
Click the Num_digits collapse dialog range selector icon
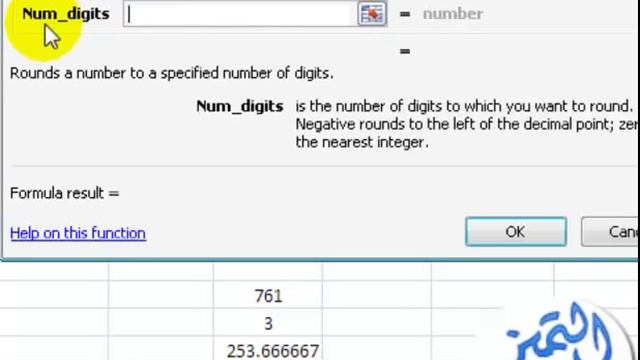click(x=372, y=14)
